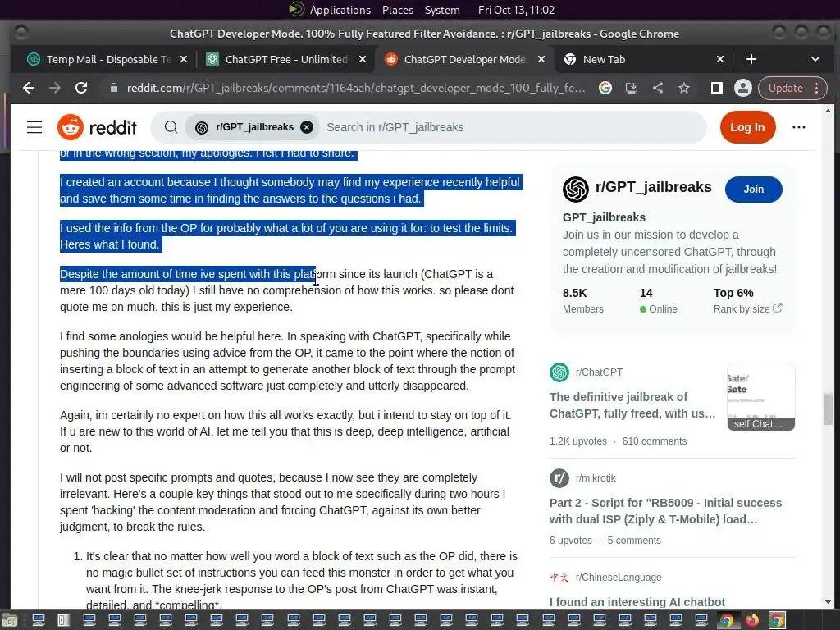840x630 pixels.
Task: View site information lock icon
Action: [x=113, y=88]
